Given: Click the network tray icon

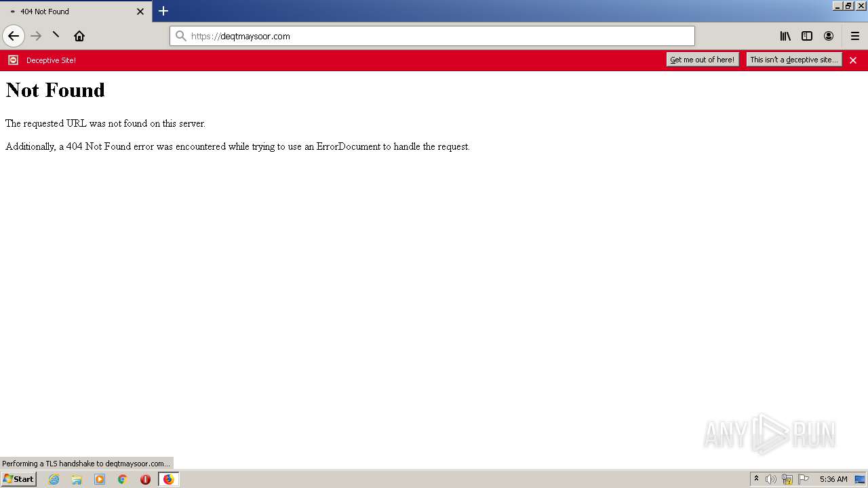Looking at the screenshot, I should tap(787, 479).
